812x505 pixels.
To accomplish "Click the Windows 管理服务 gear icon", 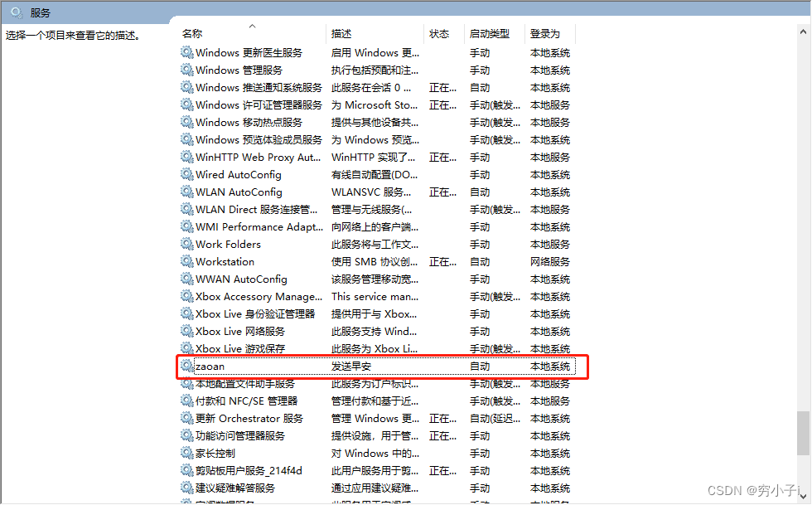I will point(188,70).
